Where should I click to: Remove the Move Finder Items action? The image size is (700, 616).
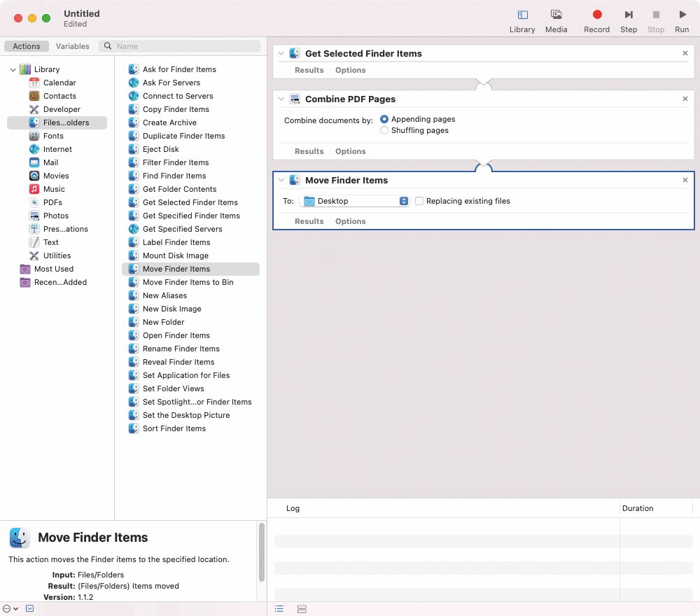coord(685,181)
